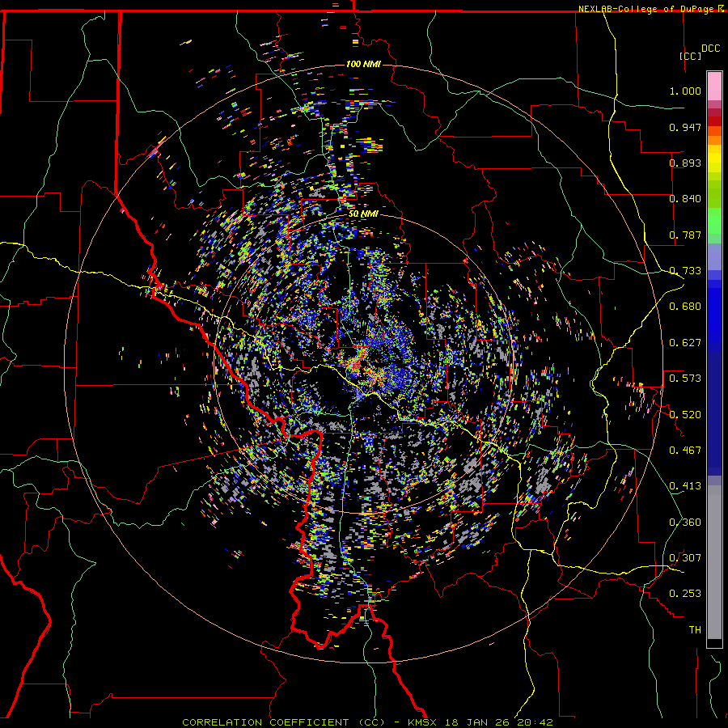Select the 0.627 legend value

pos(685,343)
